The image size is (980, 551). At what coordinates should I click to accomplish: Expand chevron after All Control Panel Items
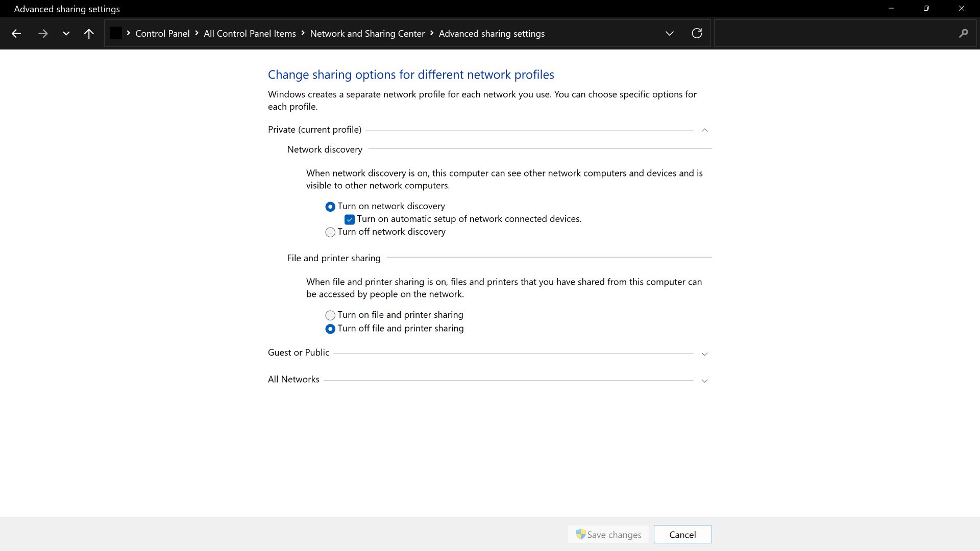click(303, 33)
